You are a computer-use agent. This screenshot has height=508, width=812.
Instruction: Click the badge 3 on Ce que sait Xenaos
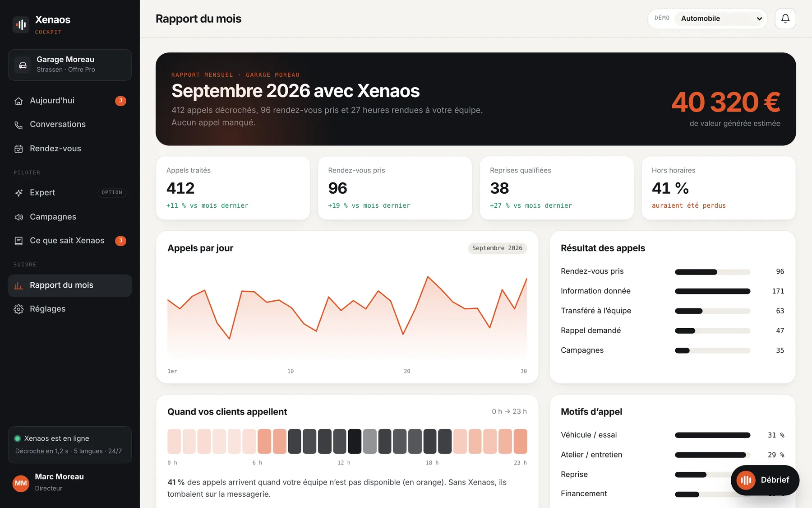pyautogui.click(x=120, y=241)
